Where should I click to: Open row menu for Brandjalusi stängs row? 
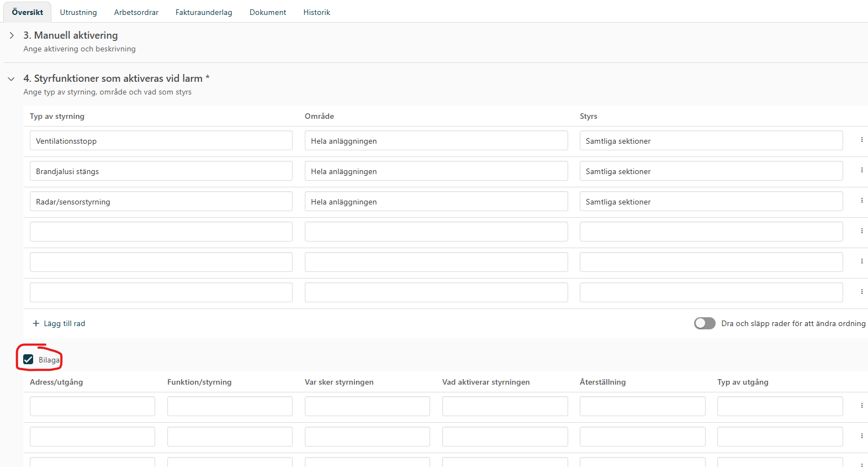tap(861, 170)
